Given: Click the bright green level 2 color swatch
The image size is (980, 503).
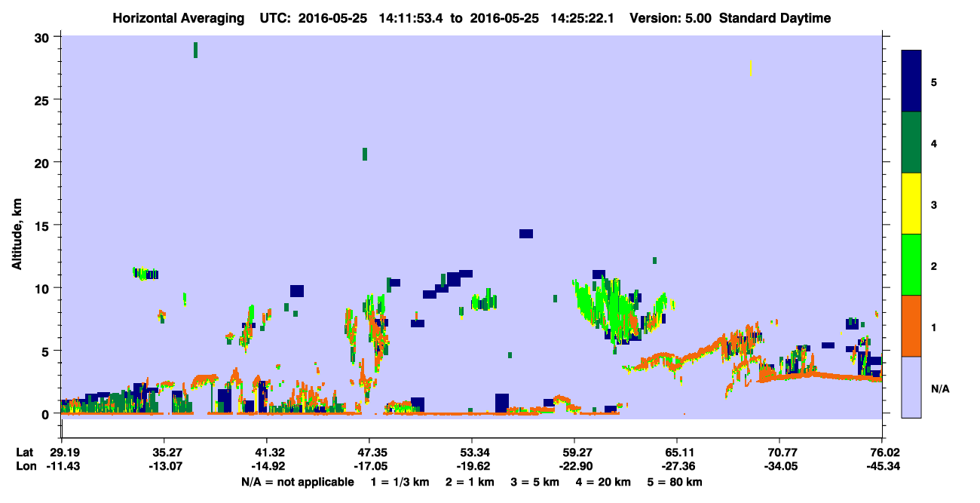Looking at the screenshot, I should coord(911,265).
